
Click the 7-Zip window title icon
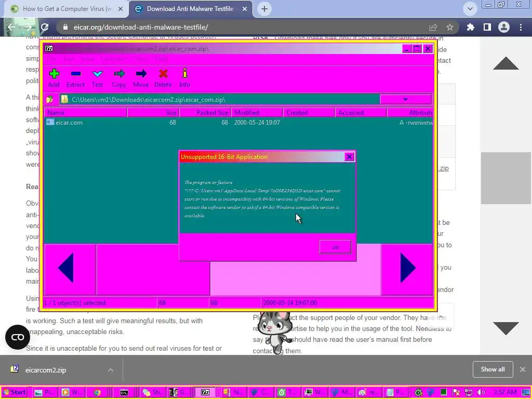point(49,48)
